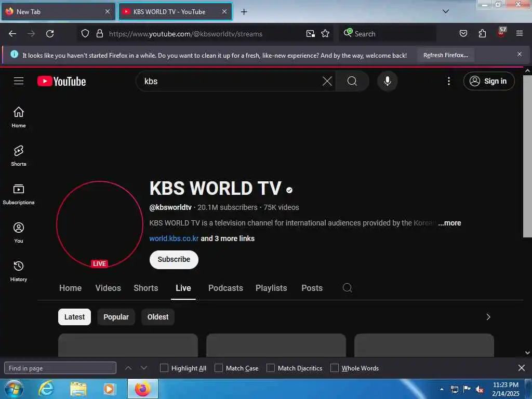Sort streams by Oldest
The image size is (532, 399).
(x=158, y=317)
